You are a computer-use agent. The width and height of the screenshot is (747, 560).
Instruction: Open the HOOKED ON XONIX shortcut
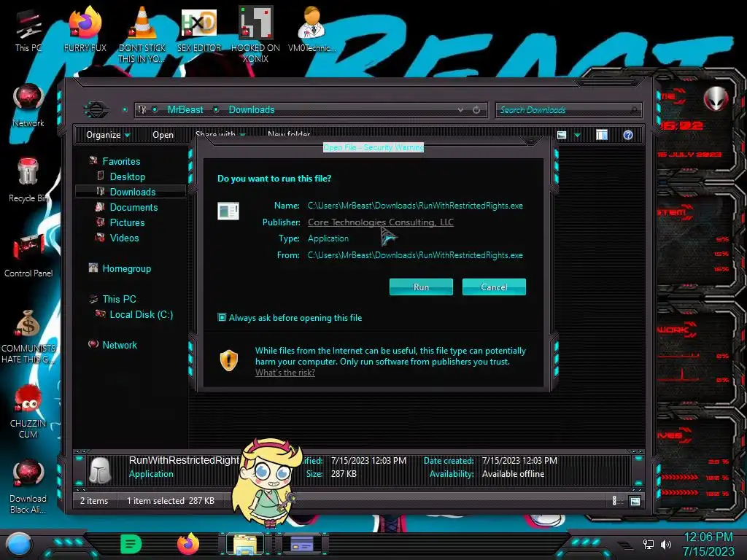pos(255,34)
